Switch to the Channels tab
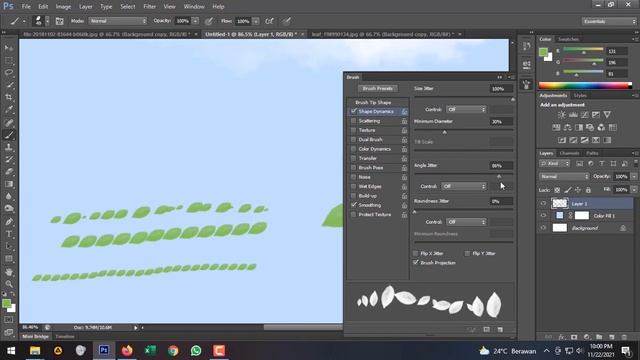This screenshot has height=360, width=640. point(569,153)
